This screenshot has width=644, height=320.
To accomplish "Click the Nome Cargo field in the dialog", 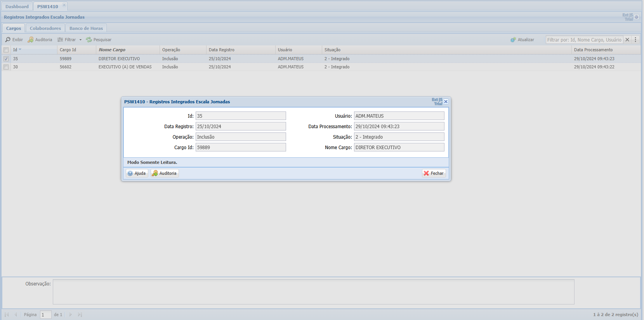I will pos(399,148).
